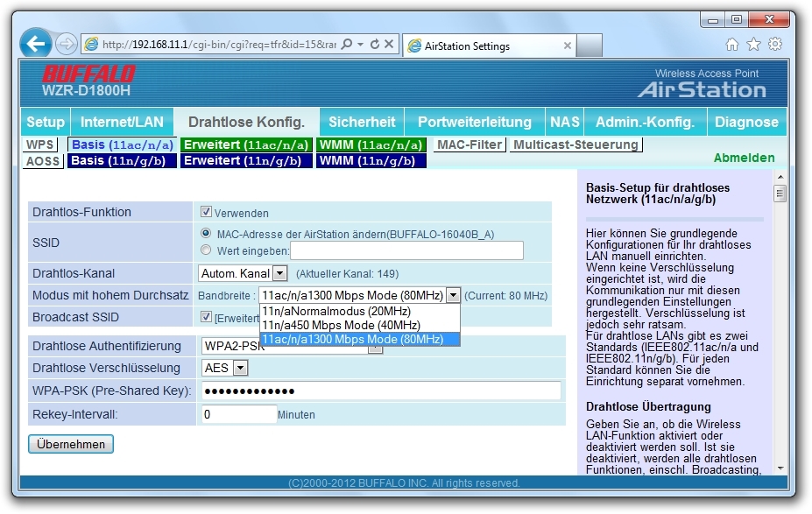Toggle the Broadcast SSID checkbox
This screenshot has height=514, width=812.
[x=206, y=316]
